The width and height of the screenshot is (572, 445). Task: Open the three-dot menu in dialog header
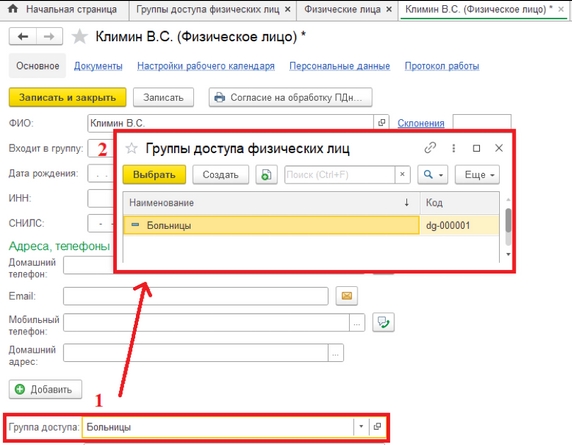click(x=453, y=148)
